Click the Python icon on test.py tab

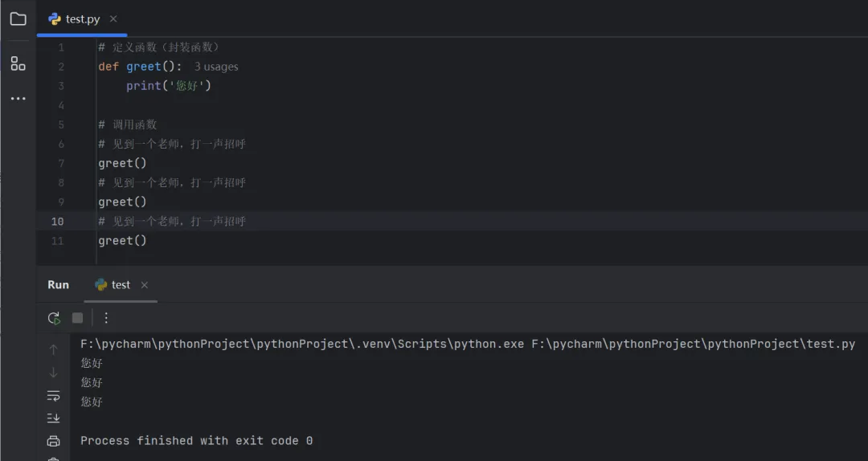click(x=55, y=18)
